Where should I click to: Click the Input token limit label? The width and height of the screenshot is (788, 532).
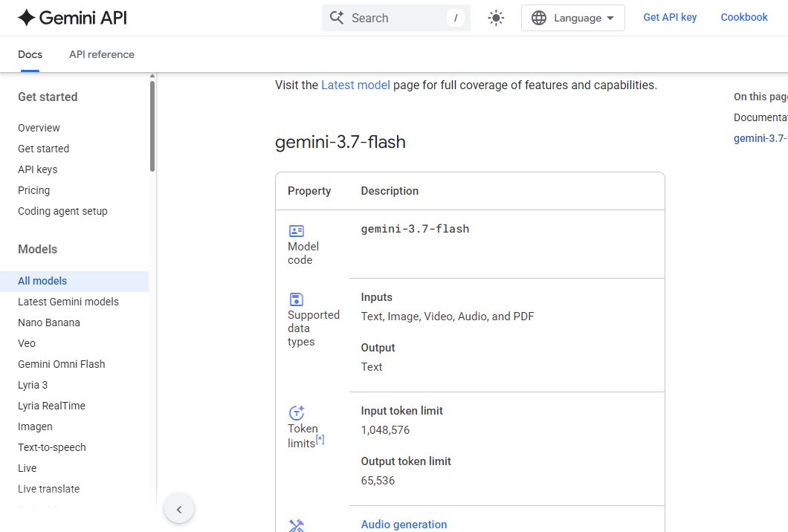tap(401, 411)
